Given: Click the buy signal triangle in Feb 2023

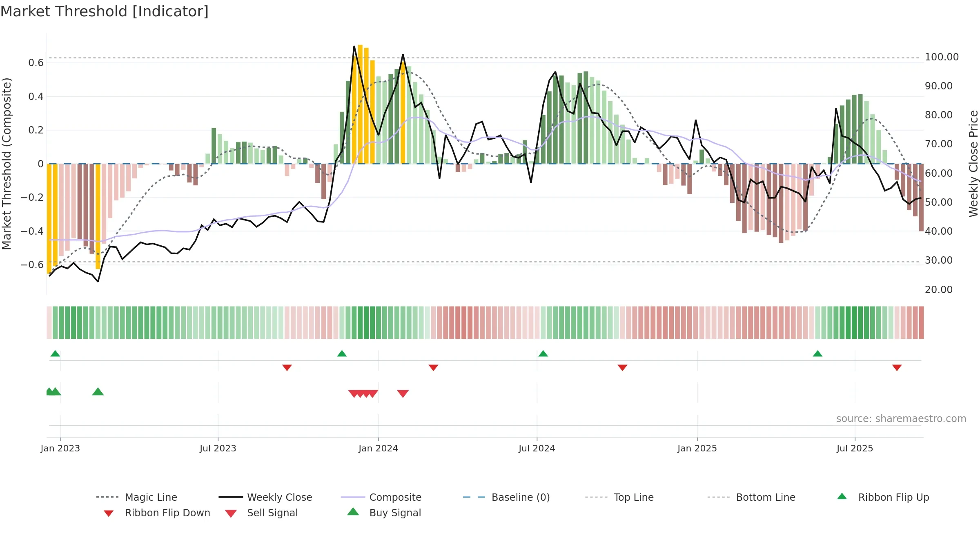Looking at the screenshot, I should 98,391.
